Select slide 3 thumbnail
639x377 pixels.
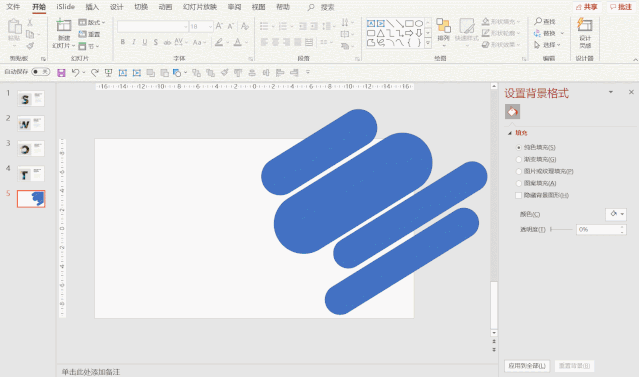pyautogui.click(x=31, y=149)
